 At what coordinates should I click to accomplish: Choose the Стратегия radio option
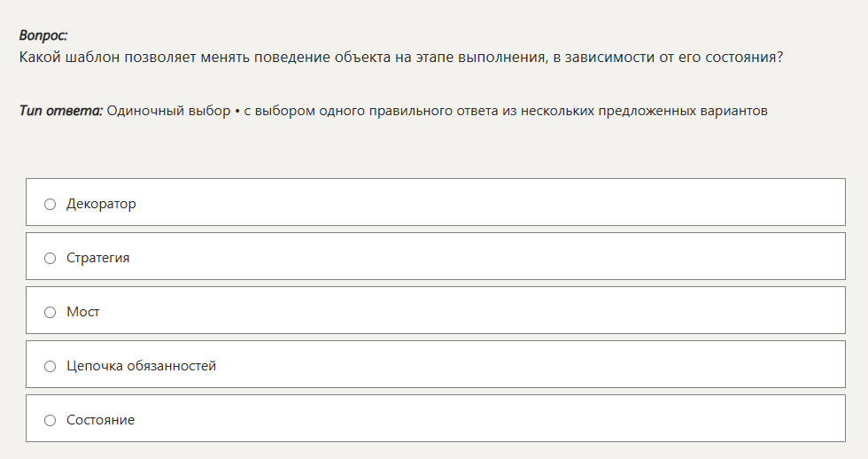[50, 259]
